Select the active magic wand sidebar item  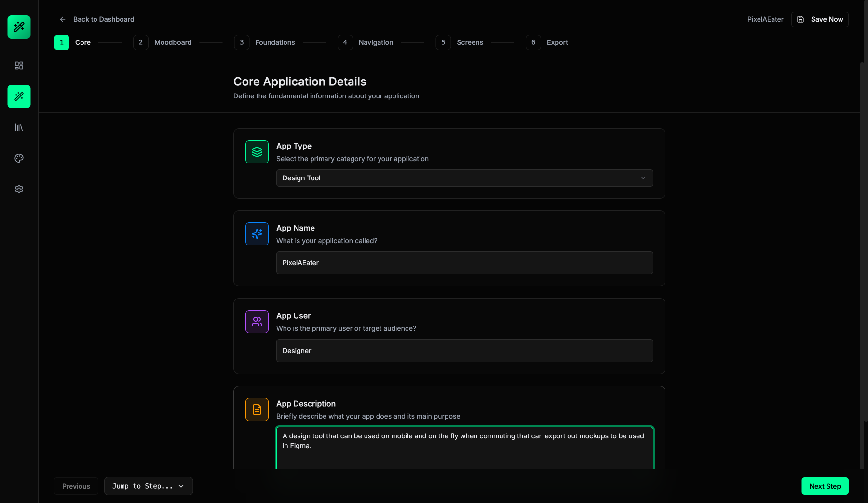coord(19,96)
